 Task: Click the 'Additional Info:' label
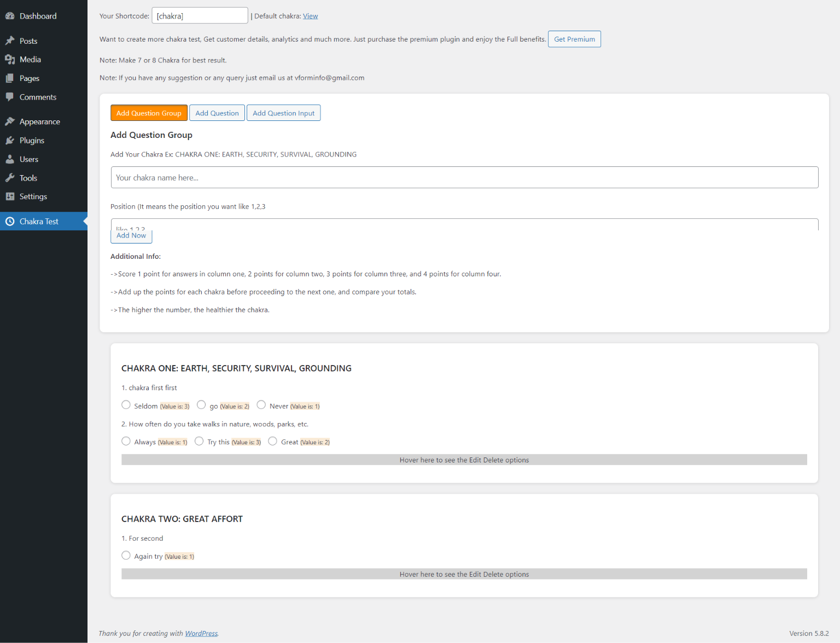(136, 256)
